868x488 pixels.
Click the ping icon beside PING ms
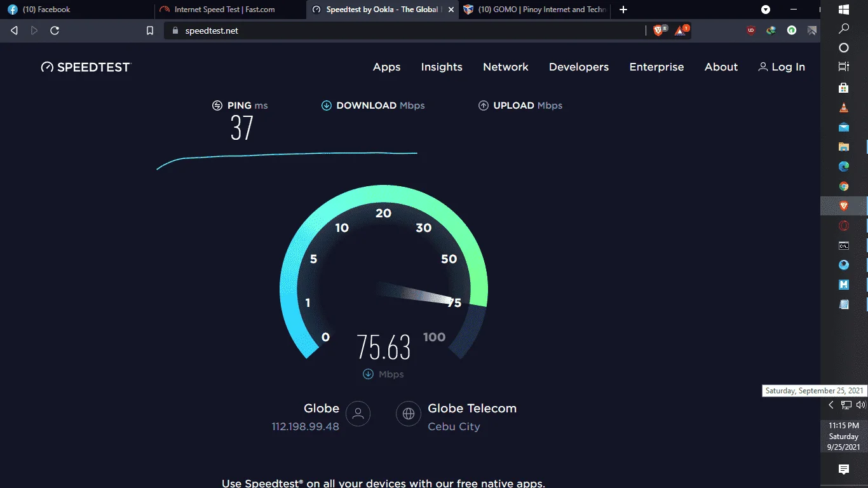217,105
